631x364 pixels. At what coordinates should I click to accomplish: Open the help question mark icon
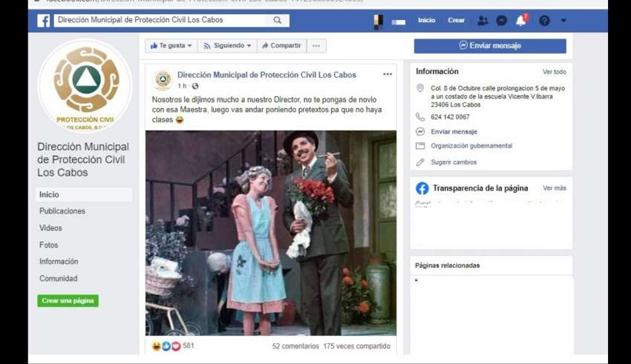(544, 21)
